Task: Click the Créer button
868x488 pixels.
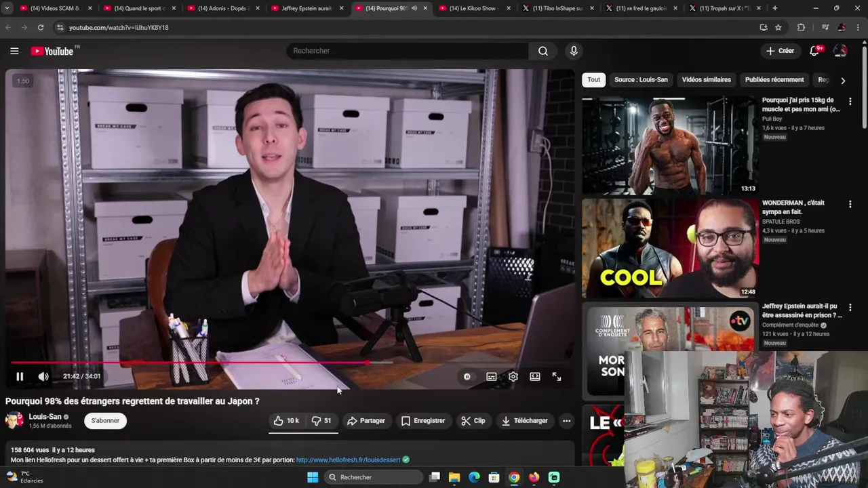Action: click(780, 51)
